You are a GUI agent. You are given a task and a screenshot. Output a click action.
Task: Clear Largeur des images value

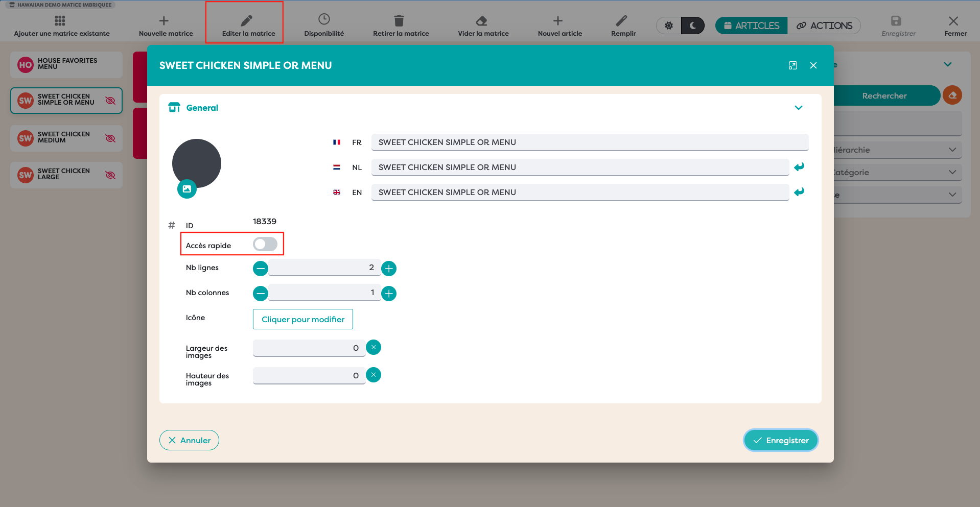(x=374, y=347)
